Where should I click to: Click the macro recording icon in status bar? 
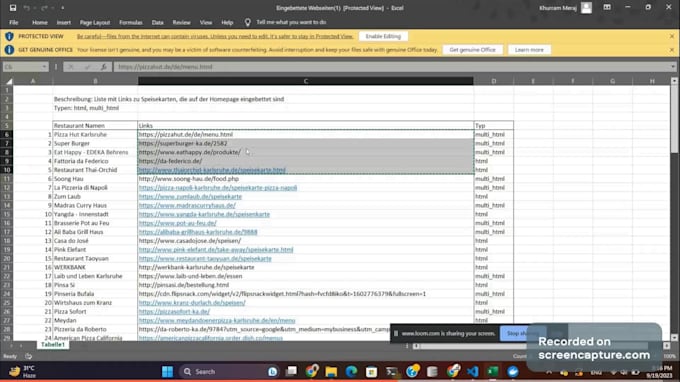(x=28, y=356)
